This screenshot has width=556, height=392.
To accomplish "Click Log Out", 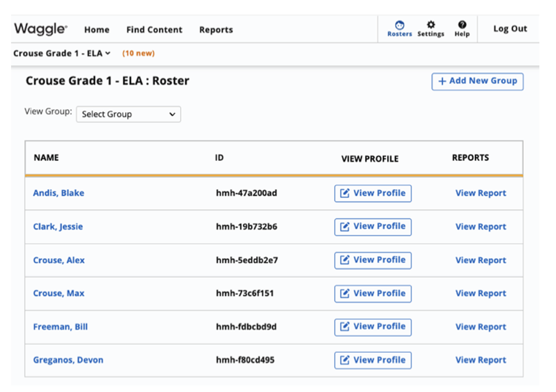I will tap(510, 29).
